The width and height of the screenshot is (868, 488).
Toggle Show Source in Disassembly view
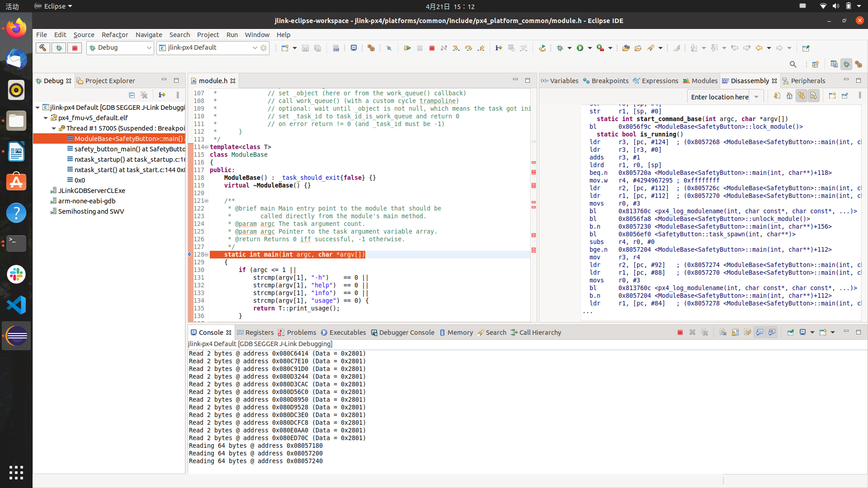click(814, 96)
